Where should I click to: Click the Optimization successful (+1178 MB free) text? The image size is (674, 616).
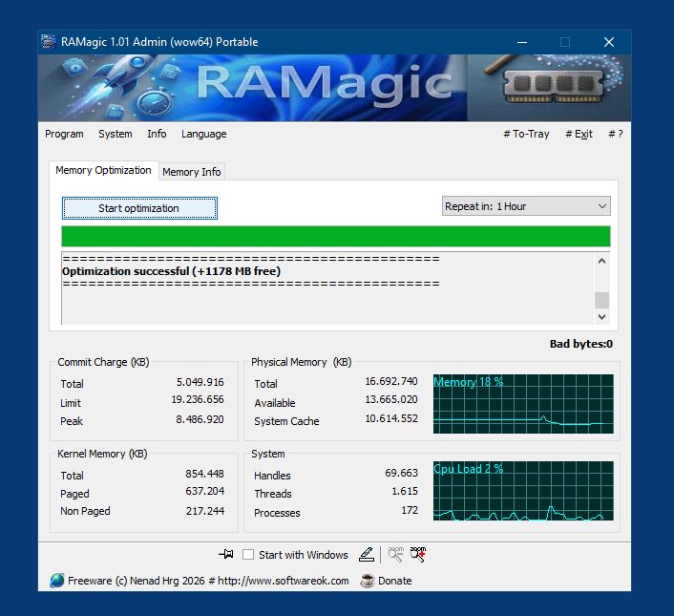tap(171, 271)
